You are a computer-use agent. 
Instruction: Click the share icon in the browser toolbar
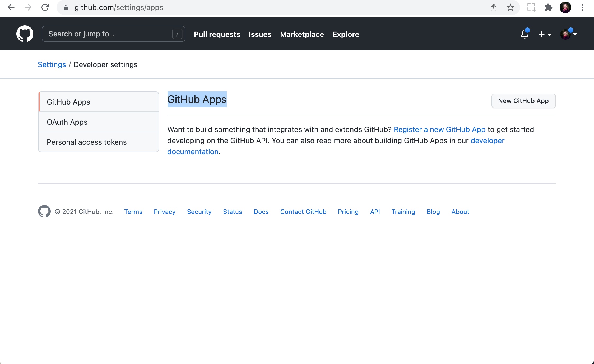point(493,7)
